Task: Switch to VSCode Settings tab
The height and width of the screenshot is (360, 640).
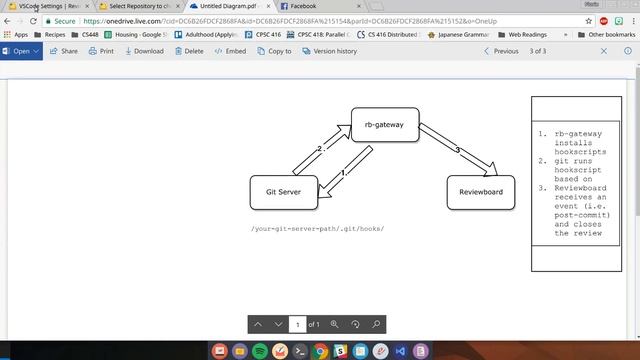Action: click(48, 6)
